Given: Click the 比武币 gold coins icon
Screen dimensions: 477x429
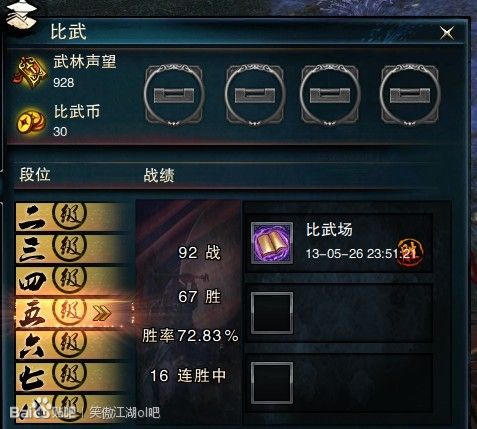Looking at the screenshot, I should (x=31, y=121).
